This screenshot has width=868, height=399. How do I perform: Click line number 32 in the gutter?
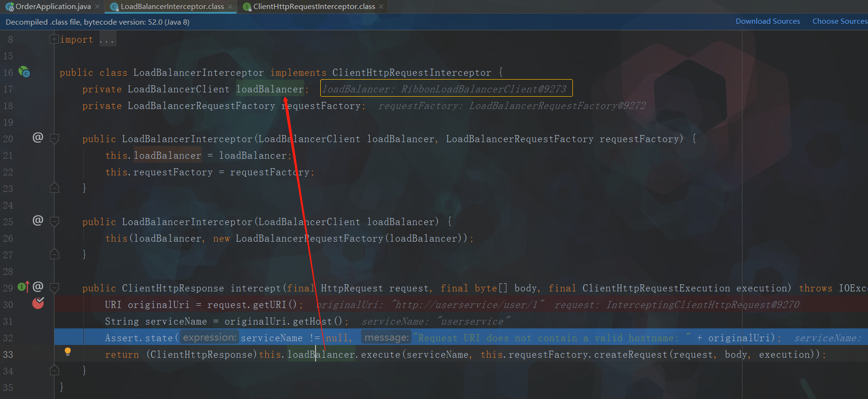pos(9,338)
